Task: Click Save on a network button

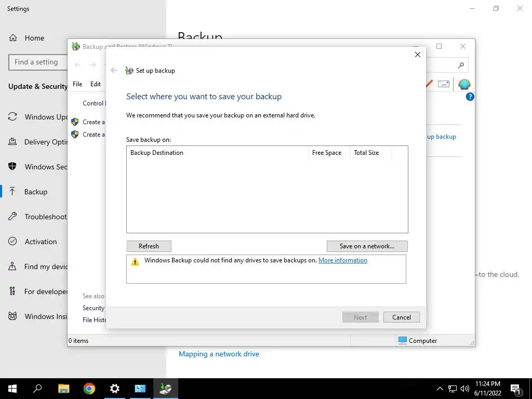Action: point(367,246)
